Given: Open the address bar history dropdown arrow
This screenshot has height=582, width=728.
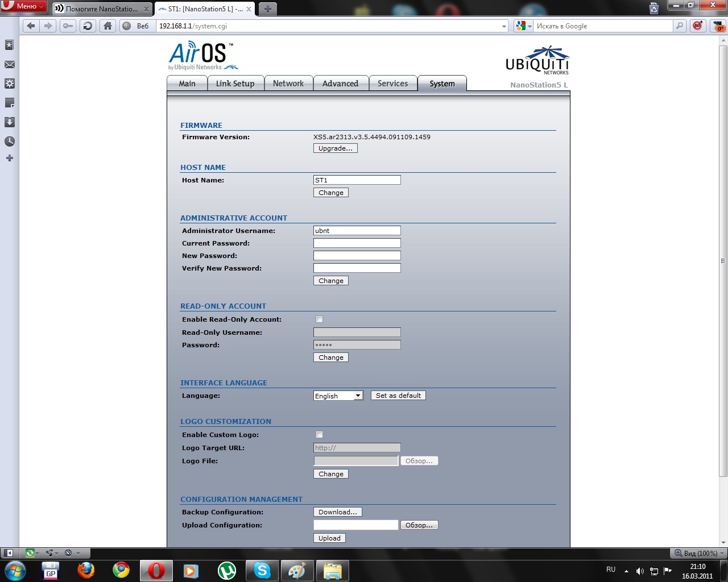Looking at the screenshot, I should [504, 26].
